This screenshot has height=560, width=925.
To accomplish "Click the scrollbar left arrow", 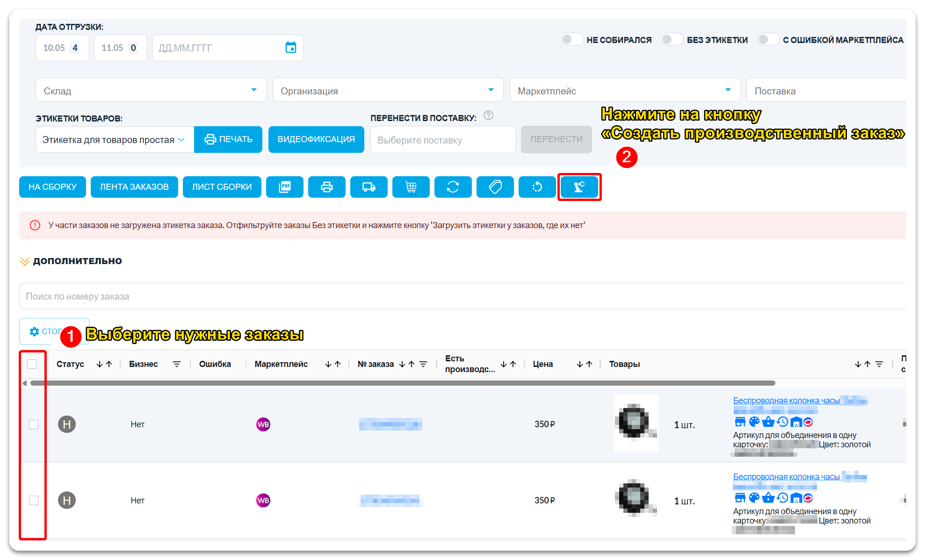I will [x=24, y=383].
